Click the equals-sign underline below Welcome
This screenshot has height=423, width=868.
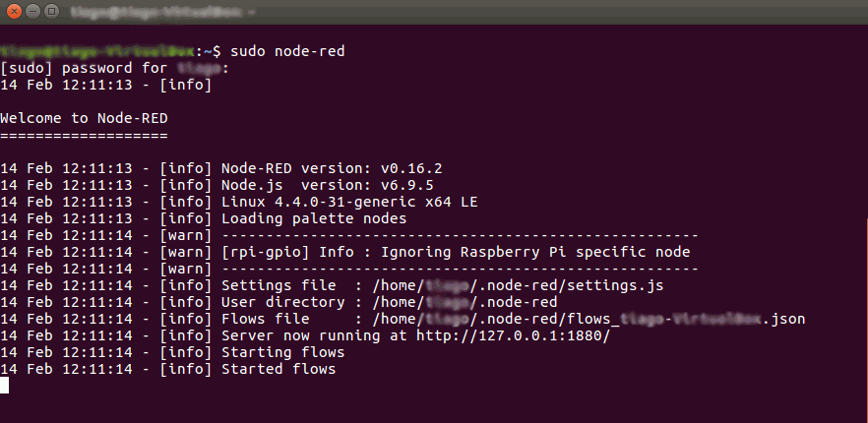84,135
